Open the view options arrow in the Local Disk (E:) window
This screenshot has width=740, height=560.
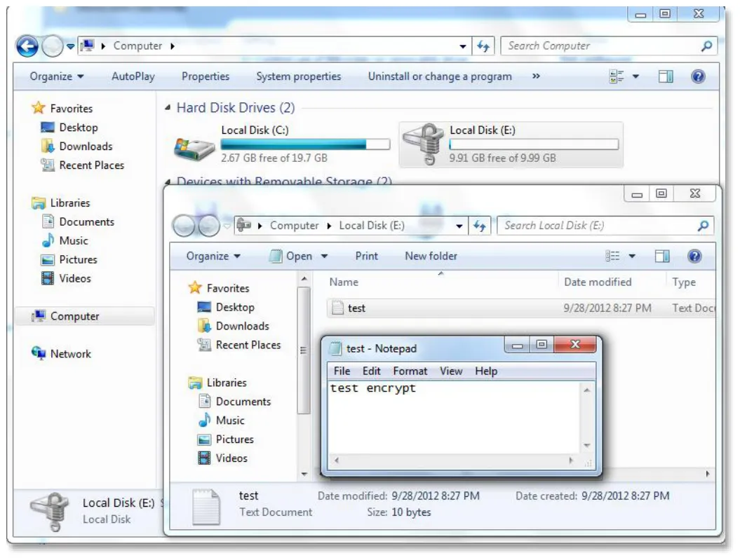click(632, 256)
